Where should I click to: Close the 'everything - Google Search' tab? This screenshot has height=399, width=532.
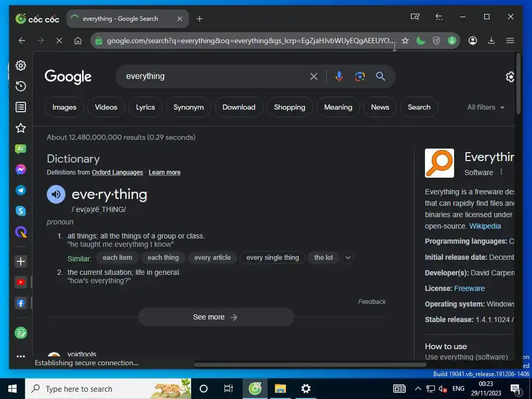tap(180, 19)
